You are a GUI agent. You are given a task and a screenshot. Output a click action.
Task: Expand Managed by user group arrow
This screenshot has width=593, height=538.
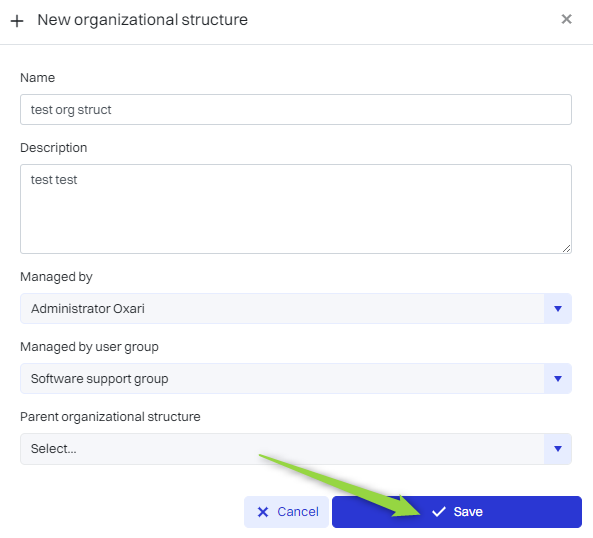[557, 378]
